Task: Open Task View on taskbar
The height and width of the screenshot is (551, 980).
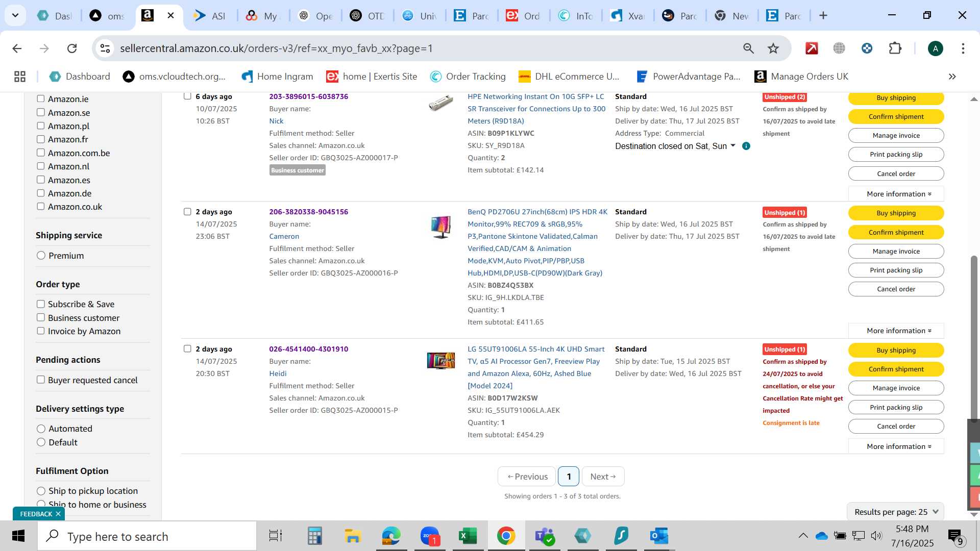Action: tap(276, 536)
